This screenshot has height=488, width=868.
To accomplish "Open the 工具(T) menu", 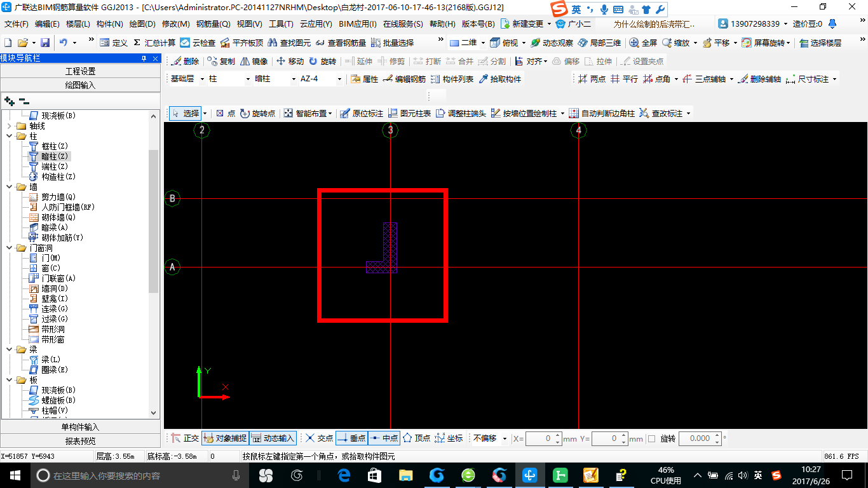I will pyautogui.click(x=281, y=24).
